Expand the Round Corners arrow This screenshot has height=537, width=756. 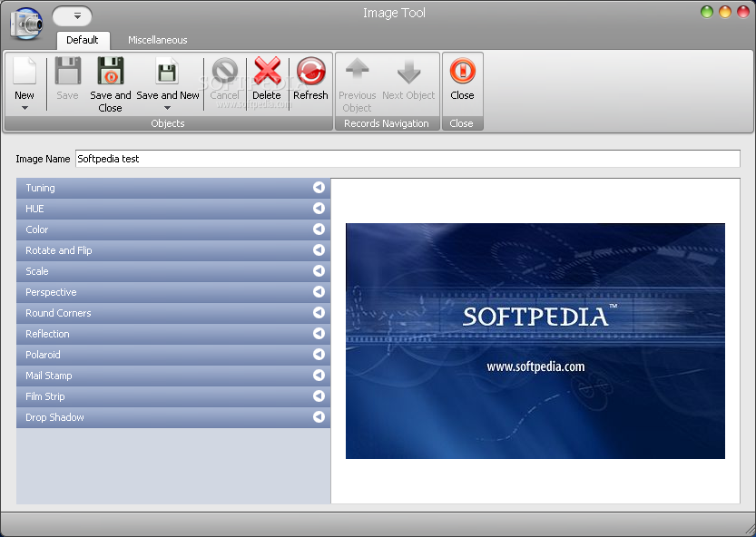coord(319,312)
